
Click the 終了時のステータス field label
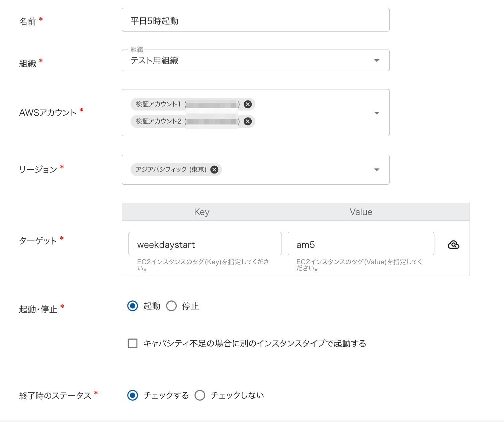55,396
